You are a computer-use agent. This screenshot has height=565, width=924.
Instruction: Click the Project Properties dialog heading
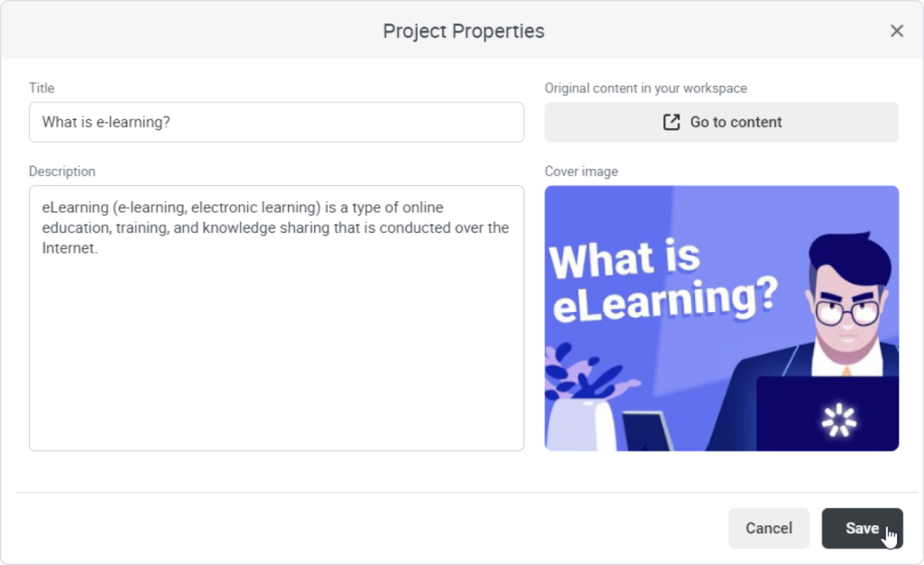(463, 31)
